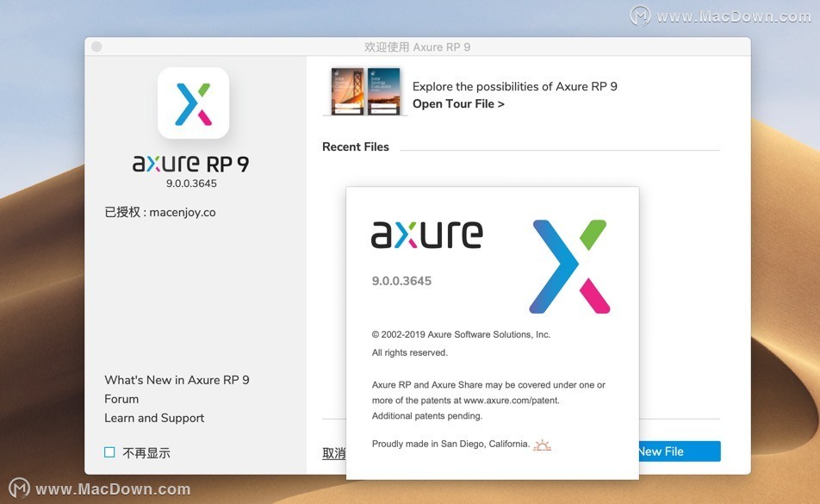Viewport: 820px width, 504px height.
Task: Click sidebar version number 9.0.0.3645
Action: 191,184
